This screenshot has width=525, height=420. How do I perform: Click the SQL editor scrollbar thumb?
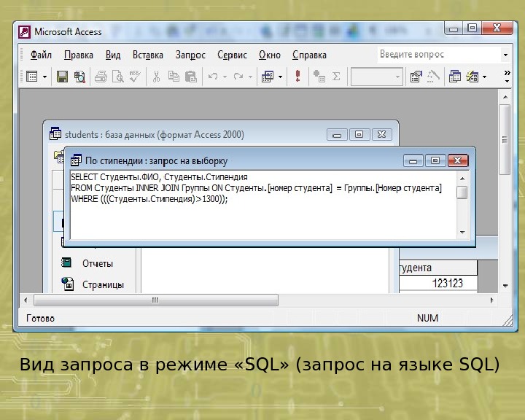click(462, 192)
